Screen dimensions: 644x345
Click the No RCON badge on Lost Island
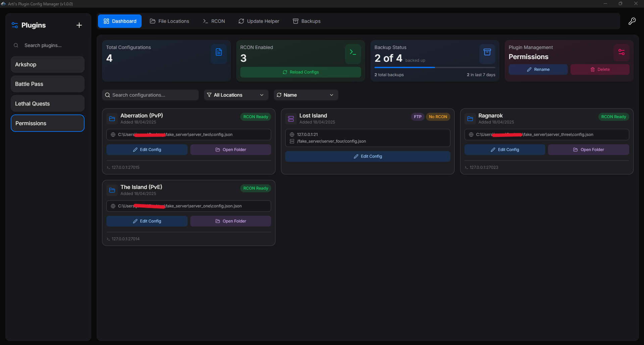coord(438,117)
